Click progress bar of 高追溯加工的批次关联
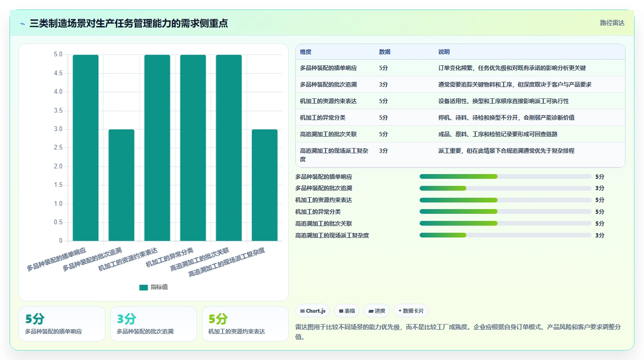Viewport: 644px width, 360px height. click(506, 223)
